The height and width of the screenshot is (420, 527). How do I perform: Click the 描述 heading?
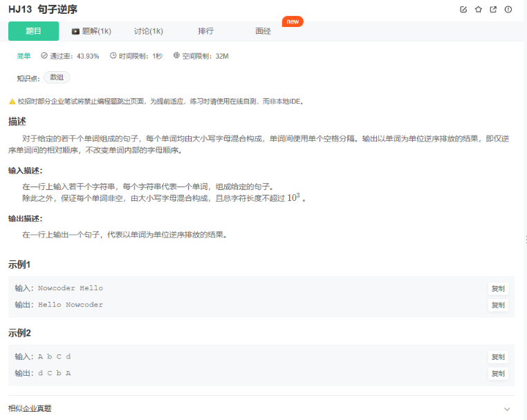[x=17, y=122]
